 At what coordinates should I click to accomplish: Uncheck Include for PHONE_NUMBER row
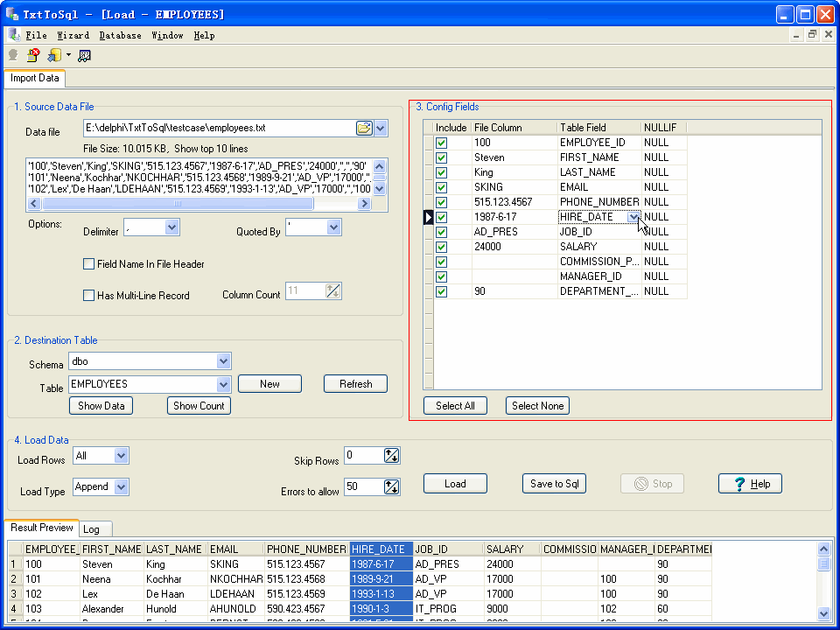(441, 202)
